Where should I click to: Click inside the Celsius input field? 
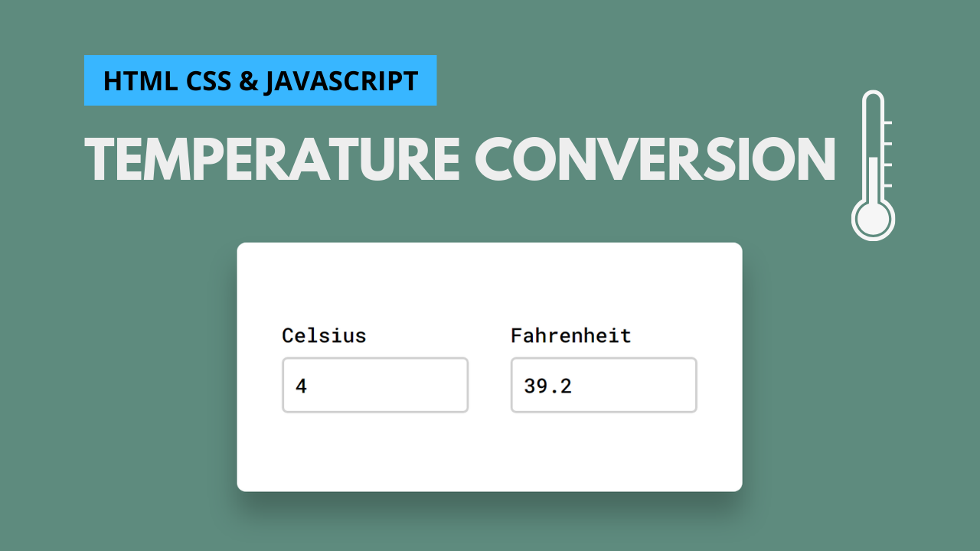pyautogui.click(x=375, y=385)
